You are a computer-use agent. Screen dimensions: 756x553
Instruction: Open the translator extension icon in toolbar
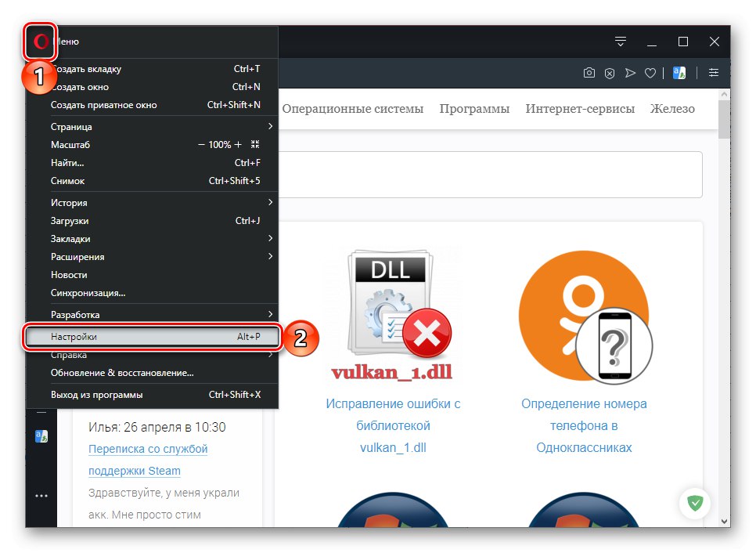(679, 73)
